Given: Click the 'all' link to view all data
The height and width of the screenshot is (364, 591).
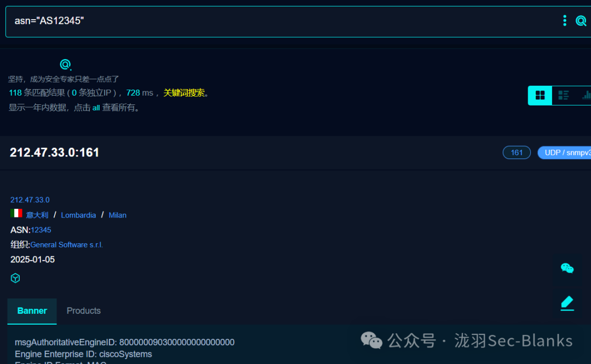Looking at the screenshot, I should click(96, 108).
